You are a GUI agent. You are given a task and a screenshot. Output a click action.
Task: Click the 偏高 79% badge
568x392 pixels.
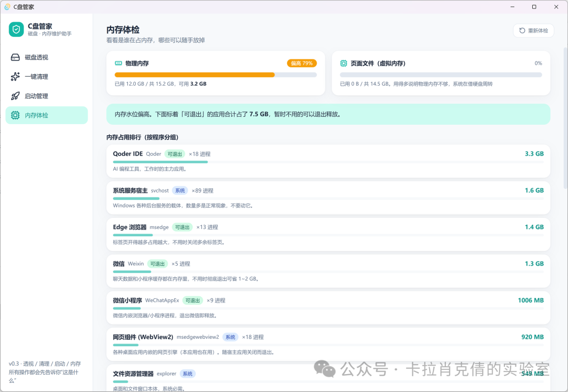coord(302,63)
